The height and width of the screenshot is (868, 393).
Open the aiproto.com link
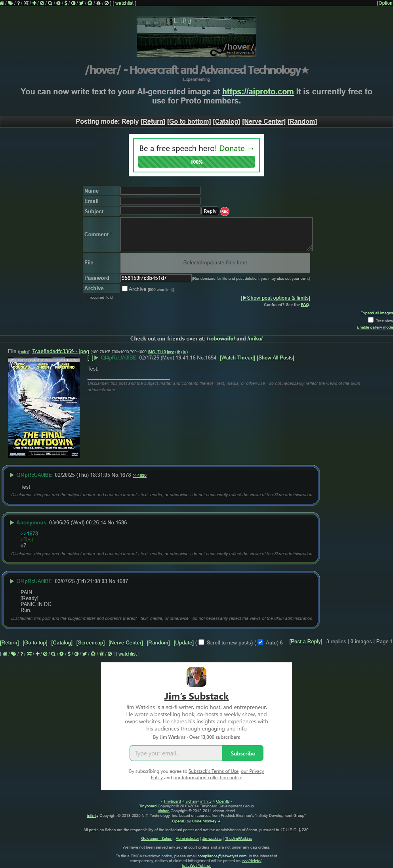pyautogui.click(x=258, y=92)
